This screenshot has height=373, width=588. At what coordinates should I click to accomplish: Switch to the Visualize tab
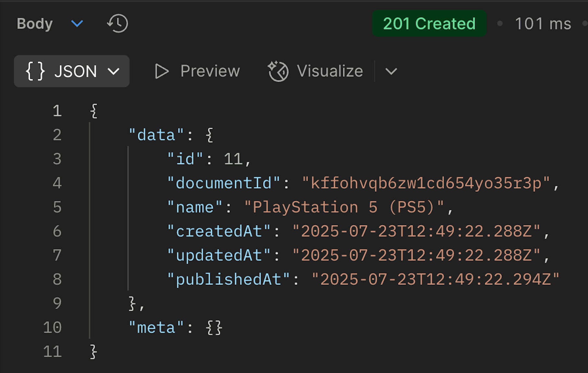click(x=315, y=71)
